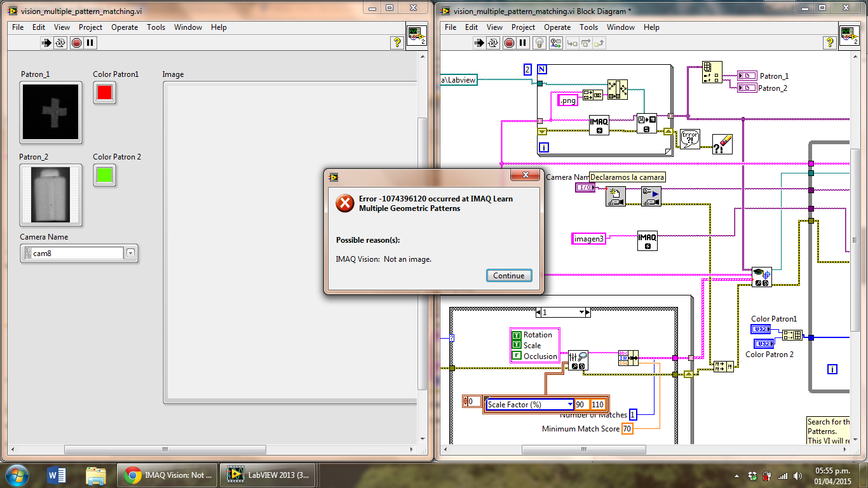Click Step Out button in Block Diagram toolbar
868x488 pixels.
point(599,43)
